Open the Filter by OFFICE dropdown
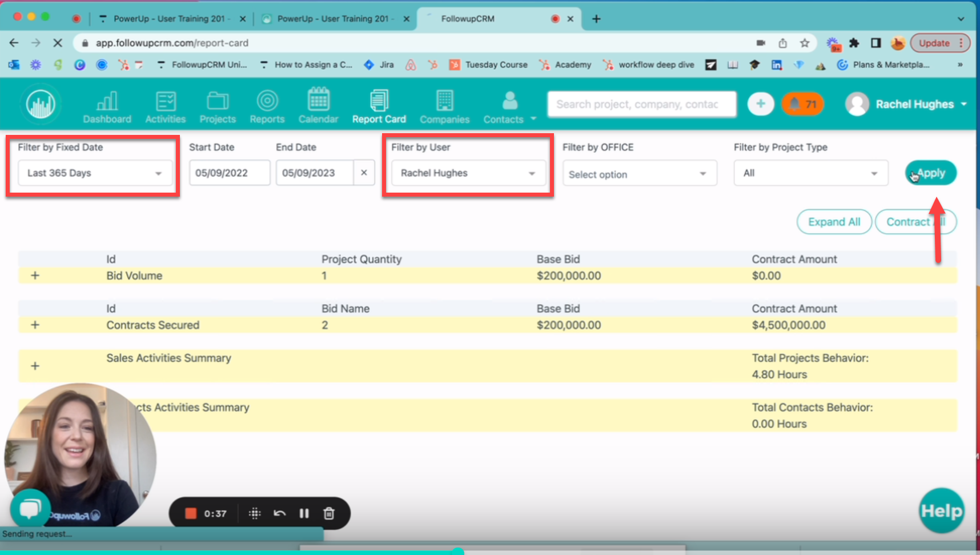This screenshot has height=555, width=980. (639, 174)
